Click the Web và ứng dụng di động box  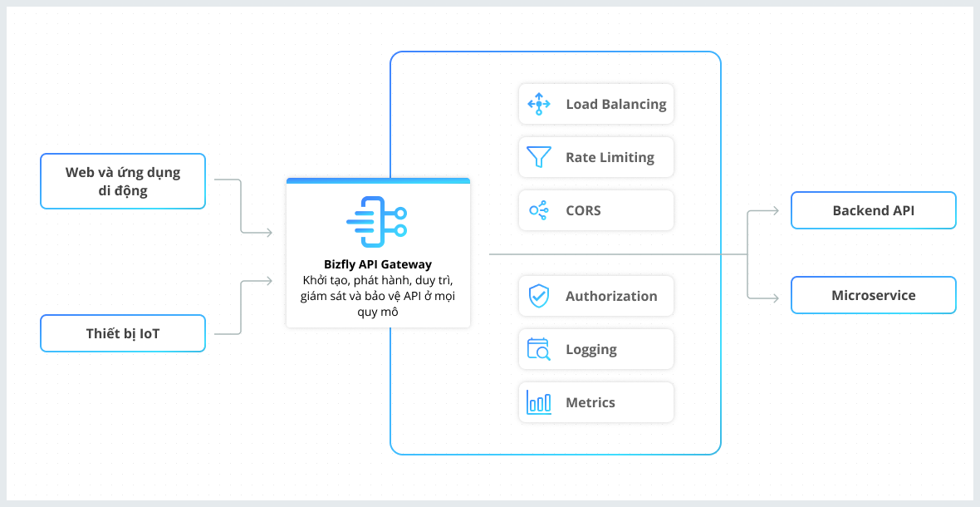click(x=123, y=181)
